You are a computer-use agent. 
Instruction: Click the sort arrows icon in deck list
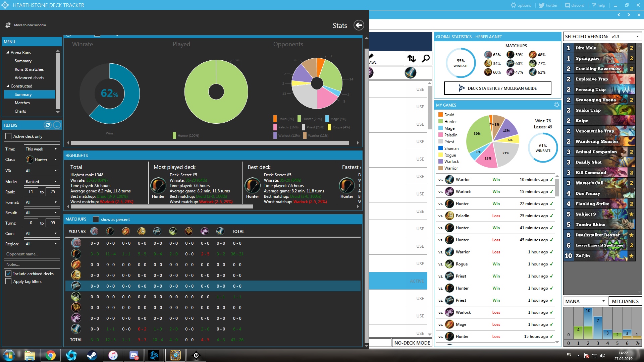pos(412,59)
